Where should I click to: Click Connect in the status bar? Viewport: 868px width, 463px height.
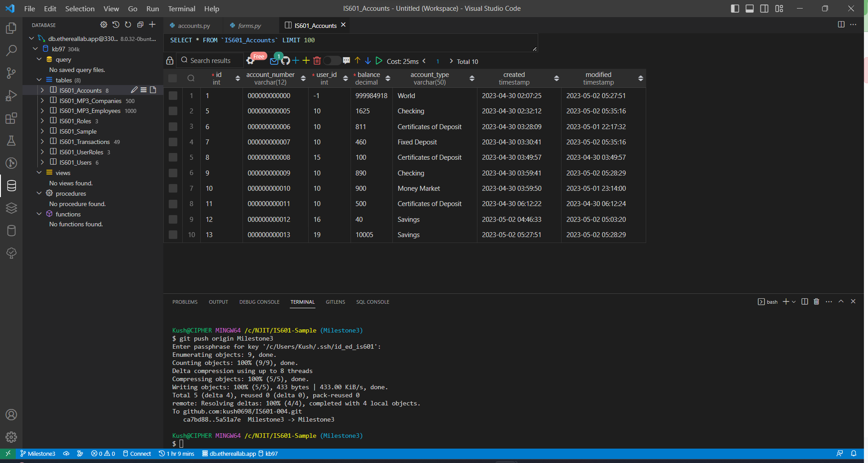[140, 454]
